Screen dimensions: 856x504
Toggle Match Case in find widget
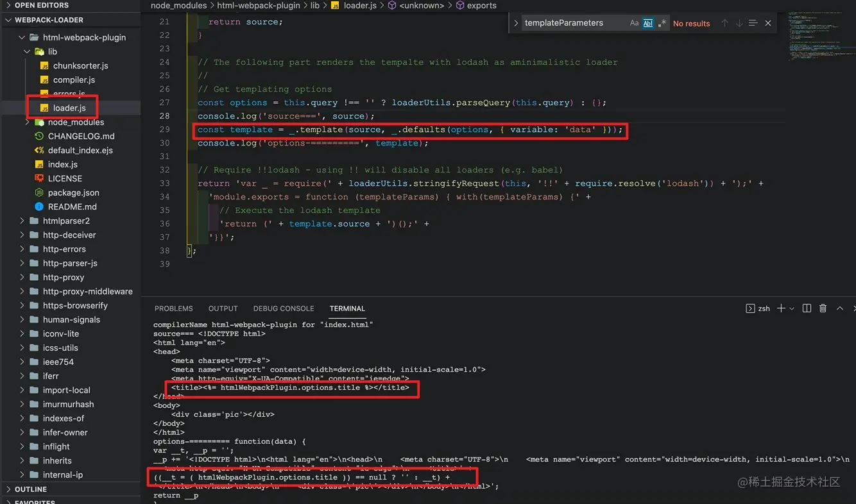tap(634, 23)
